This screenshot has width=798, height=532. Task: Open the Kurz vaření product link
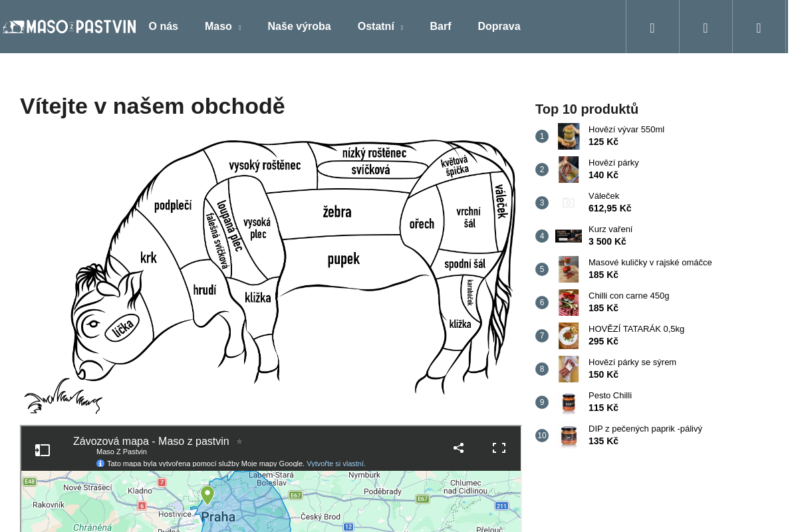(x=610, y=229)
